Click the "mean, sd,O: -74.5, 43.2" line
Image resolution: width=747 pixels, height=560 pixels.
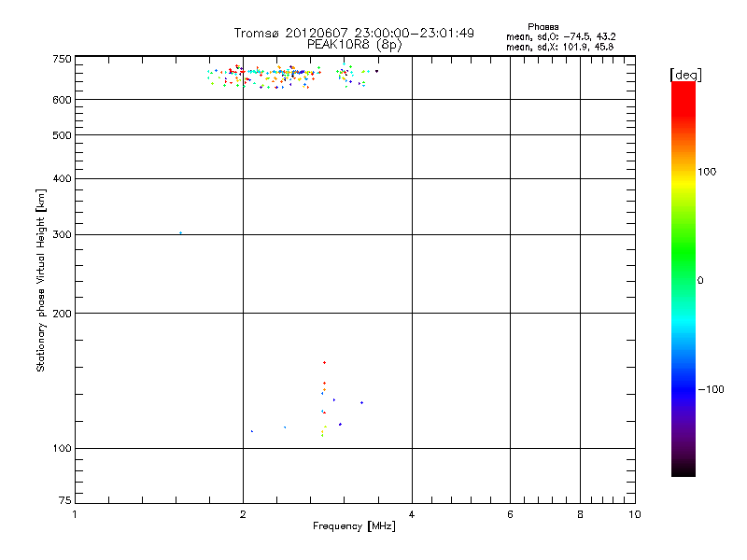pos(561,36)
